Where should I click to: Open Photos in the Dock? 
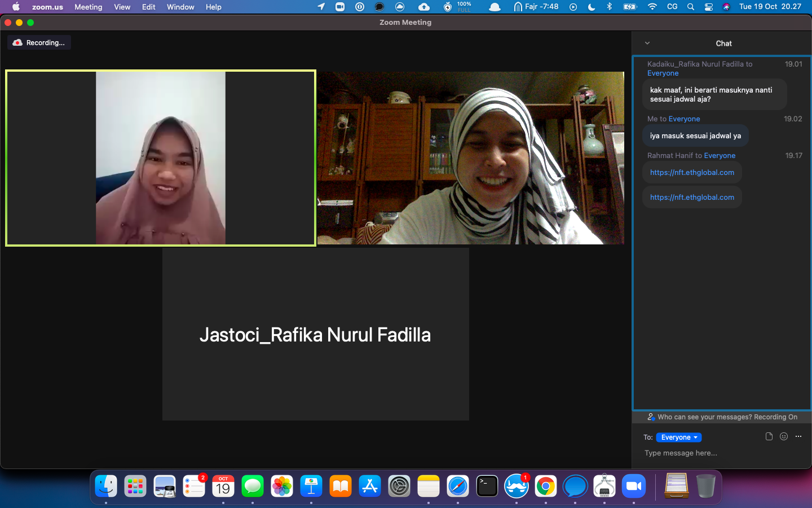click(x=282, y=486)
